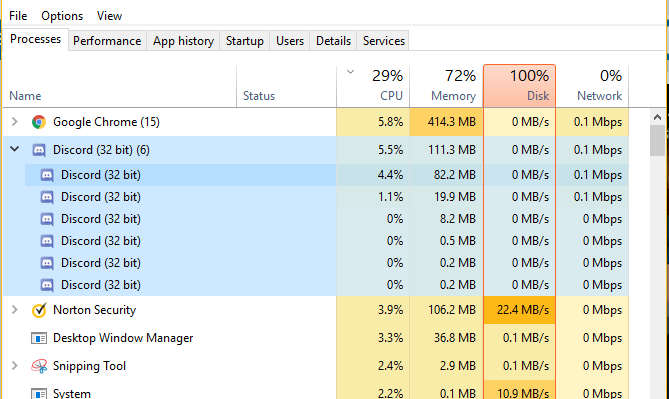669x399 pixels.
Task: Sort by the 72% Memory column header
Action: pos(446,87)
